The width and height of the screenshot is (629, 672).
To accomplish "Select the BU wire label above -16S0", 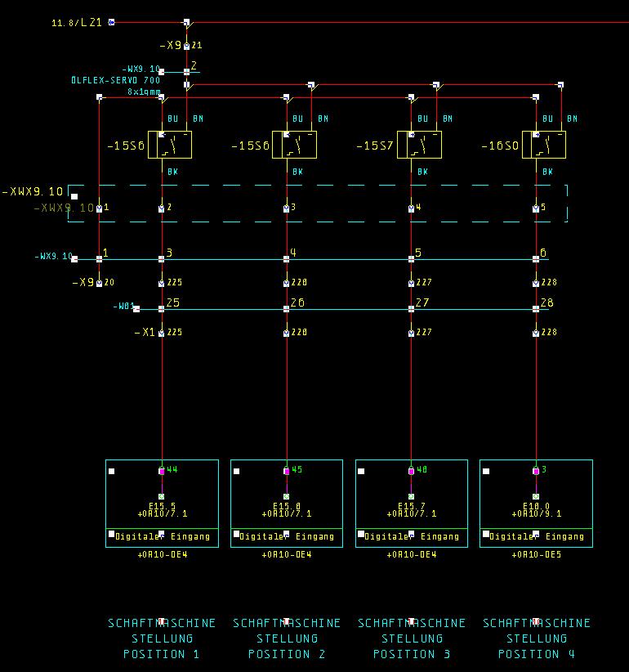I will tap(547, 119).
